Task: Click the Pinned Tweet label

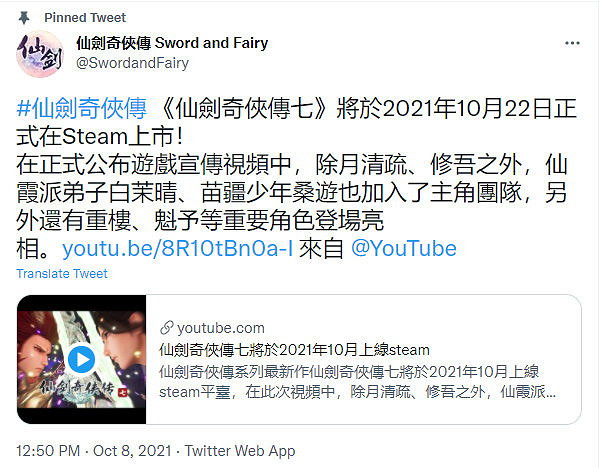Action: point(85,18)
